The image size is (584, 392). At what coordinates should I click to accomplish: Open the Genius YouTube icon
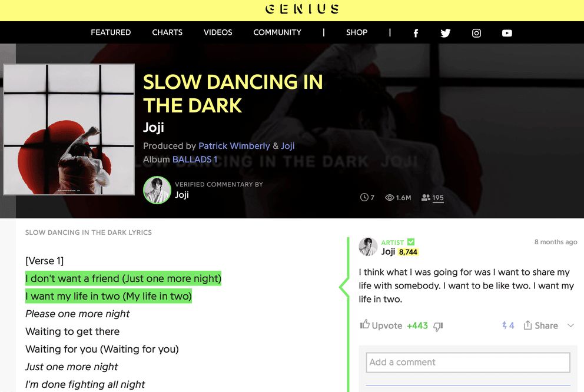507,33
